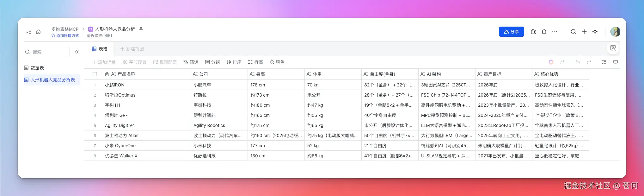Open the extensions puzzle icon
This screenshot has width=644, height=196.
(533, 32)
